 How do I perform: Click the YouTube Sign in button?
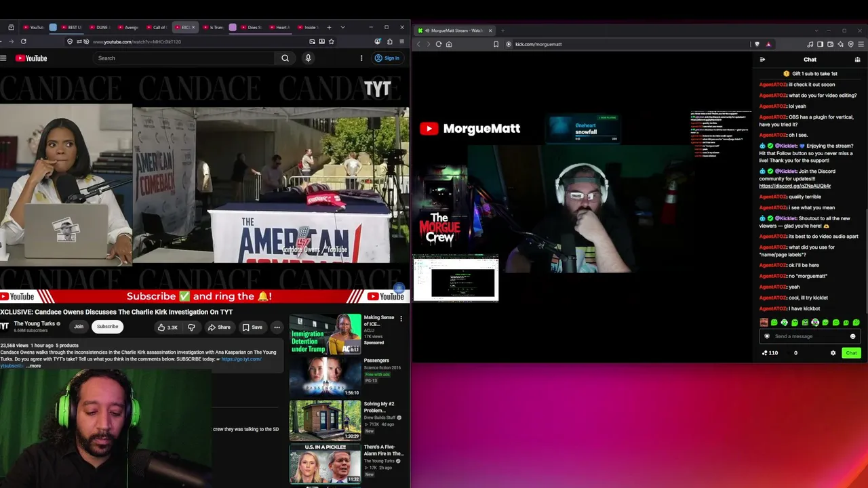(x=387, y=58)
